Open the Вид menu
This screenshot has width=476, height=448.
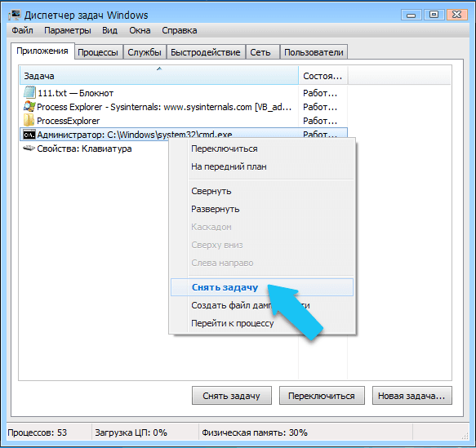[109, 30]
